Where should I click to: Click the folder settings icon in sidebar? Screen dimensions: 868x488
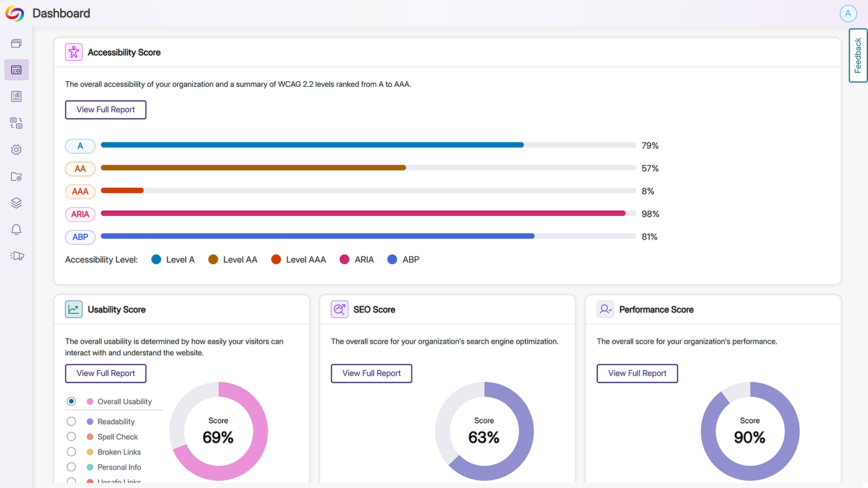[16, 176]
